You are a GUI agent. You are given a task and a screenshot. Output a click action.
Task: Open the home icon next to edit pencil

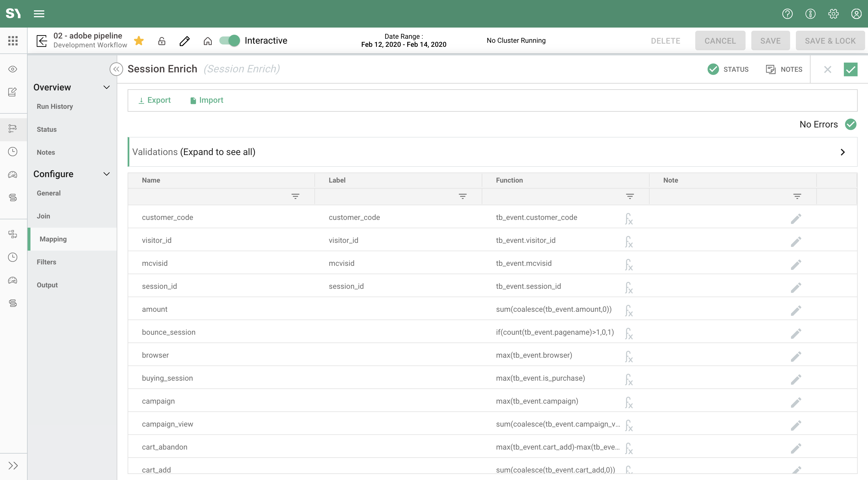(x=208, y=41)
